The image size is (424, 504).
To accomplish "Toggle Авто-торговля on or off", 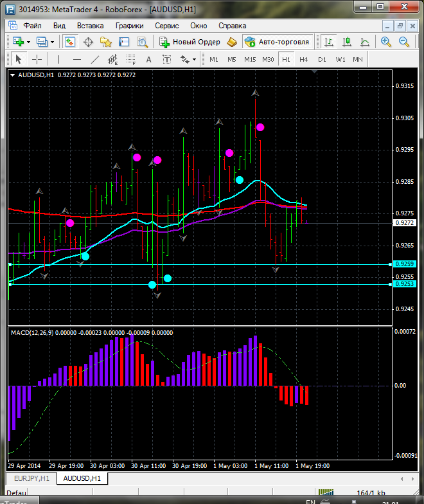I will click(x=276, y=42).
